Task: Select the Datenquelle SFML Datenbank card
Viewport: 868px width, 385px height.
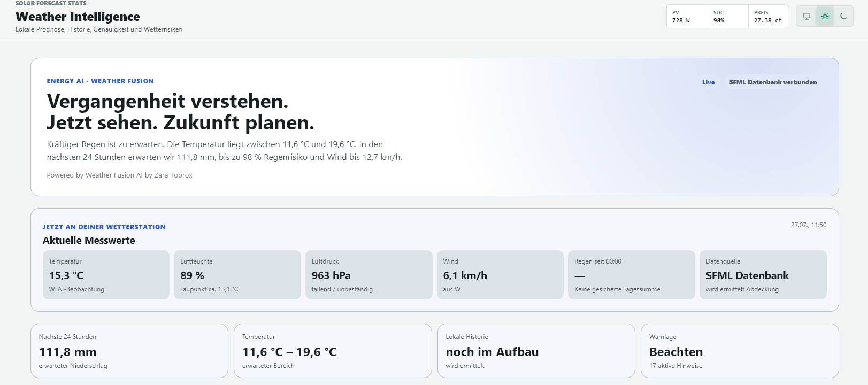Action: coord(763,275)
